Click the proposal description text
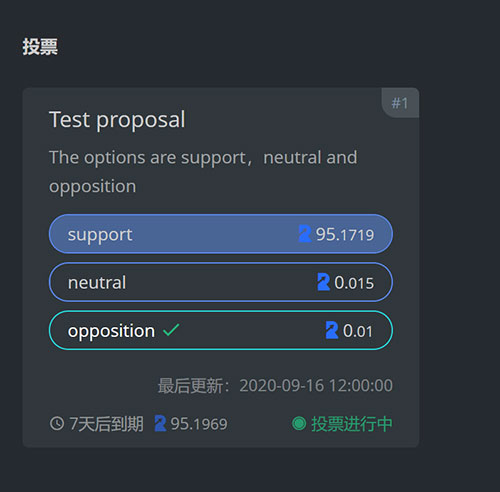 pos(203,172)
